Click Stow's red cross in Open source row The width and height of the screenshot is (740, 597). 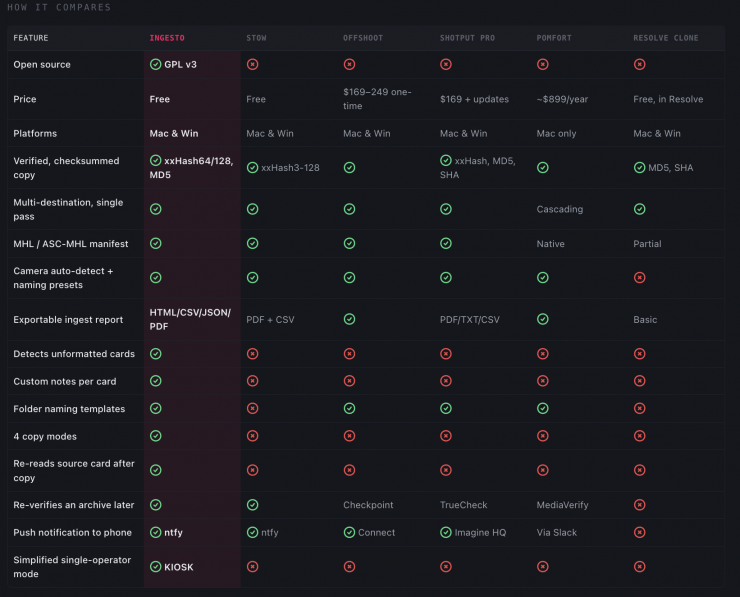(252, 64)
